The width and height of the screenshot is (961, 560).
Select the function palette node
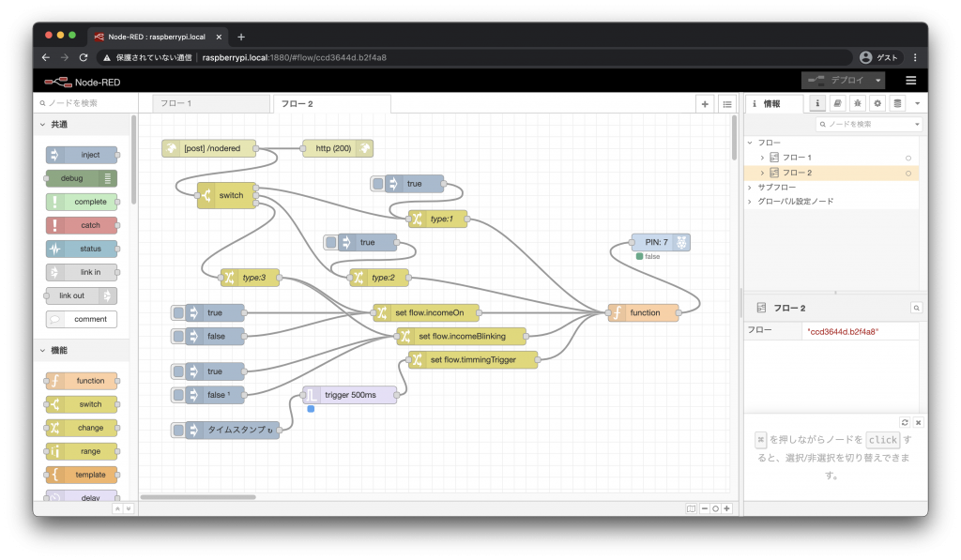pyautogui.click(x=82, y=381)
